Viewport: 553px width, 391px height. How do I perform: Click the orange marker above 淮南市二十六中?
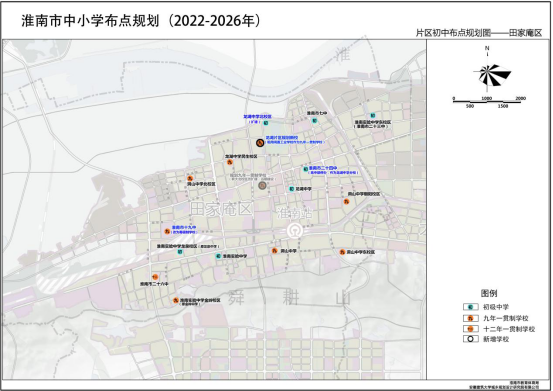pos(155,277)
